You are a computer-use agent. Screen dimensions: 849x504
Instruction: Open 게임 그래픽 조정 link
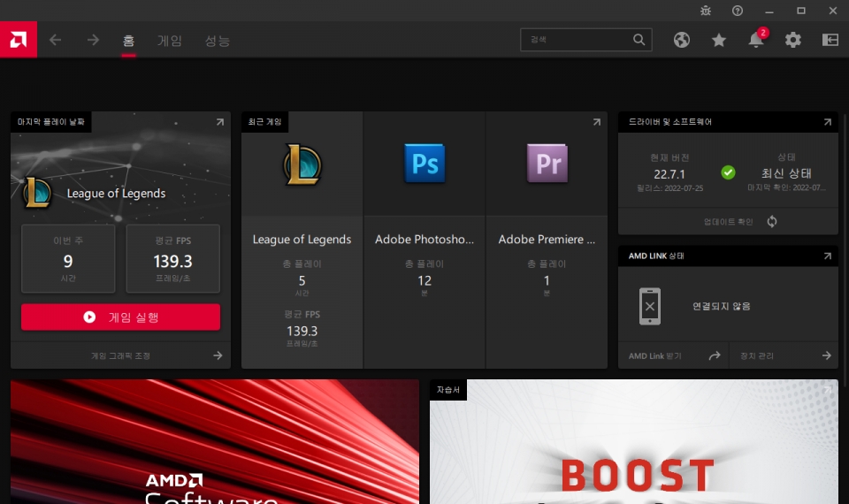click(121, 355)
